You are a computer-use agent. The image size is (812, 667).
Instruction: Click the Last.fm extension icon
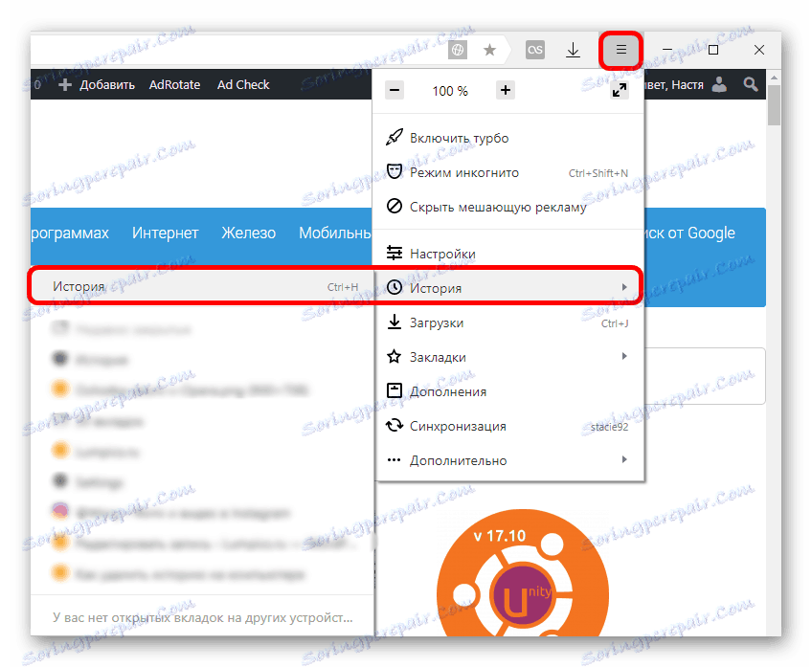[535, 50]
